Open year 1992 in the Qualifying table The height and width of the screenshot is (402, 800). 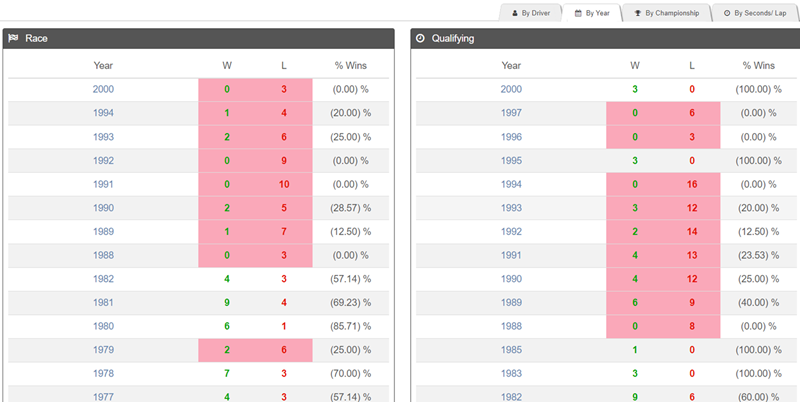click(511, 232)
